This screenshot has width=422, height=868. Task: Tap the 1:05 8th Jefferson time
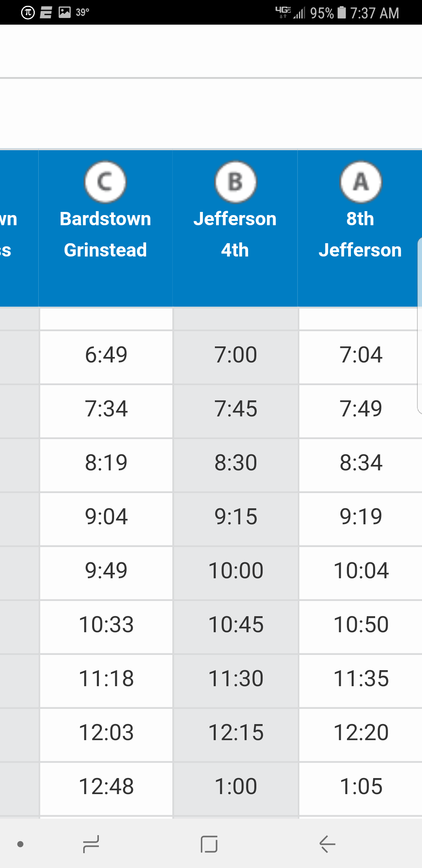point(361,787)
